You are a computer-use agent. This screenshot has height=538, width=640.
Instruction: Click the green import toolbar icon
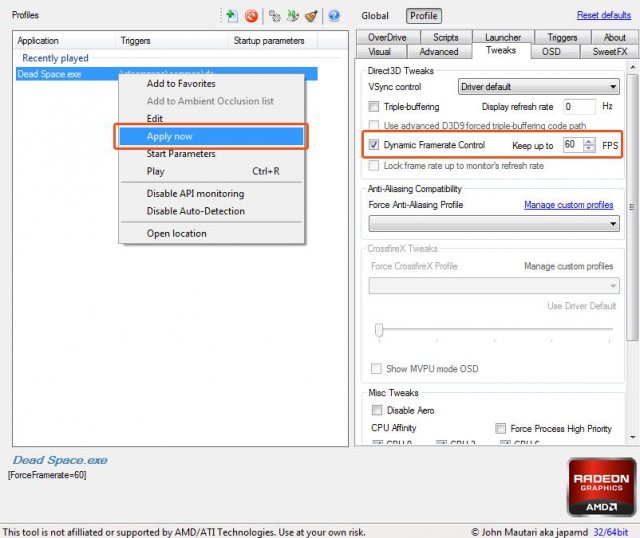[292, 16]
